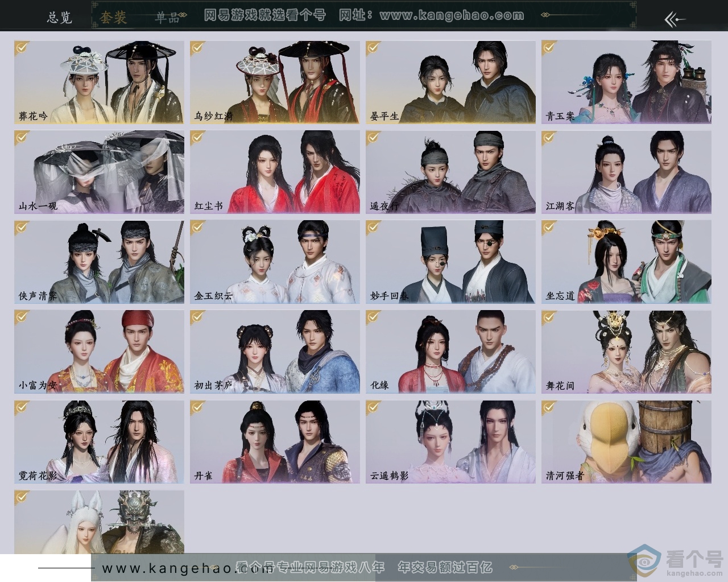Viewport: 728px width, 582px height.
Task: Open the 单品 tab
Action: click(x=167, y=18)
